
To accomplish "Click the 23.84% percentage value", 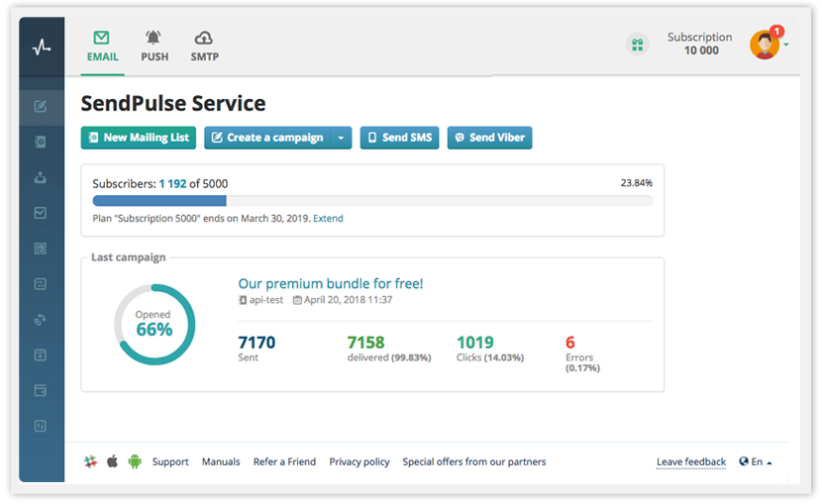I will (637, 183).
